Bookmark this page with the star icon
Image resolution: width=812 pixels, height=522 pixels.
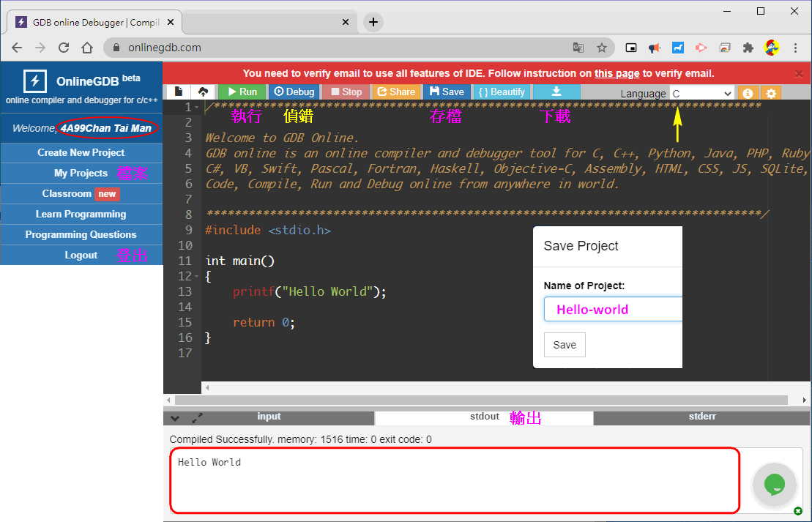click(x=602, y=48)
